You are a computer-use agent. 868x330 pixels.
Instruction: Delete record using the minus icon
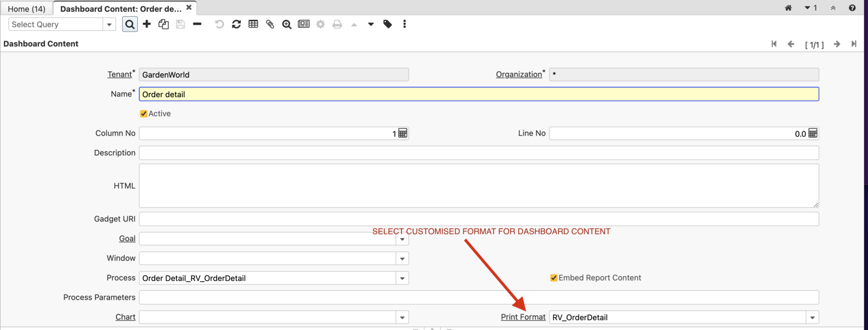197,24
